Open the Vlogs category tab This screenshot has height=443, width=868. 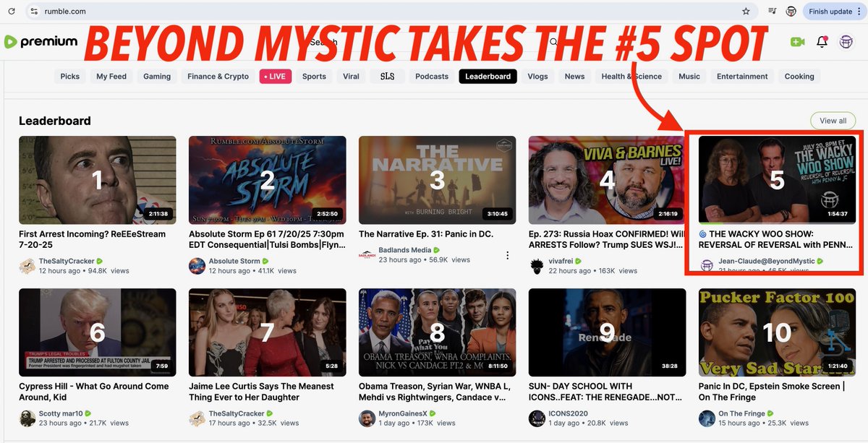[537, 76]
